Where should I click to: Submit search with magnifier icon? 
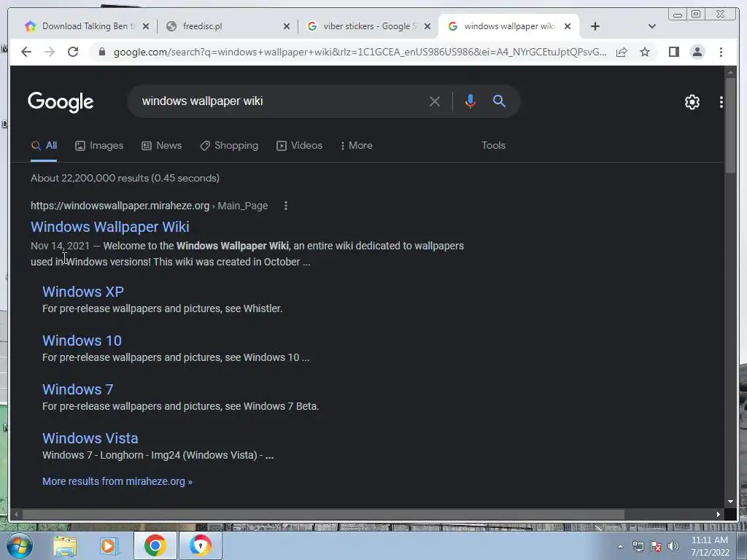(x=499, y=101)
